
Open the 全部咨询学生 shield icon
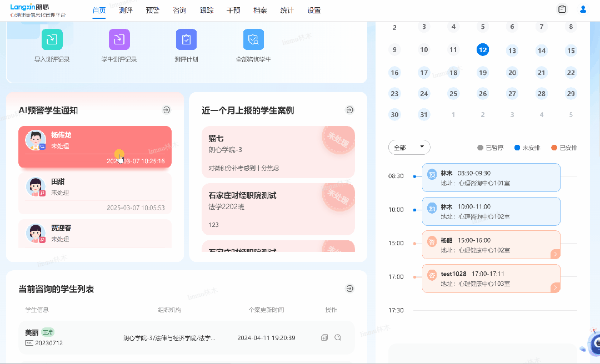pos(253,39)
